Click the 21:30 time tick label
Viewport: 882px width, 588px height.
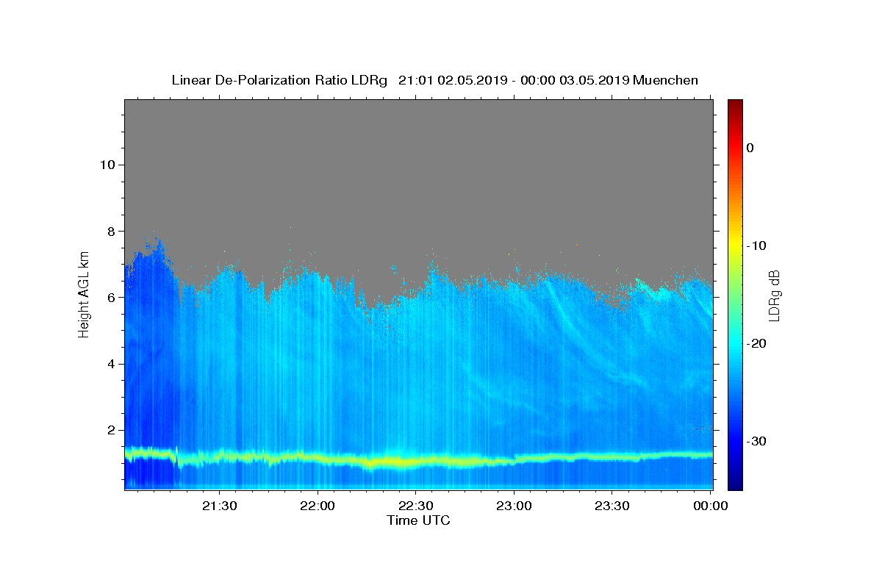pyautogui.click(x=219, y=506)
